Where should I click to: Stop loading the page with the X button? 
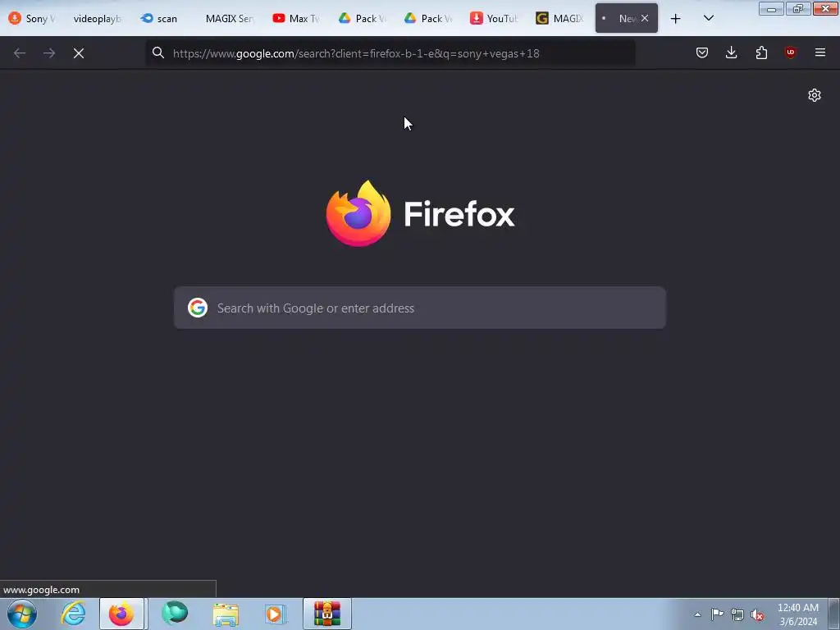point(79,53)
